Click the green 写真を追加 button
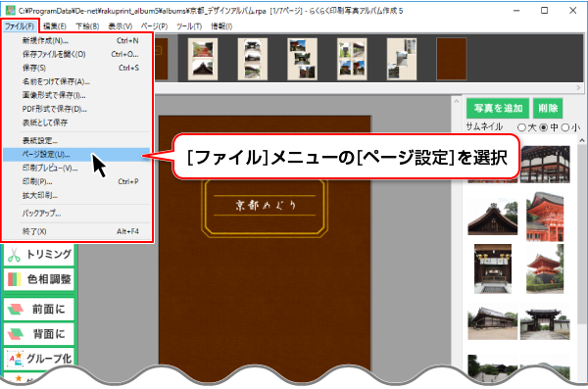 coord(498,109)
